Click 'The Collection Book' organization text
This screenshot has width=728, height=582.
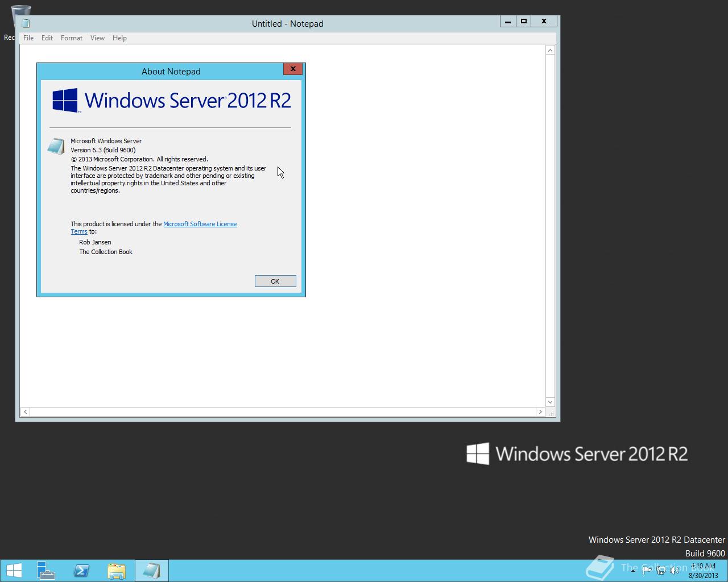tap(106, 252)
